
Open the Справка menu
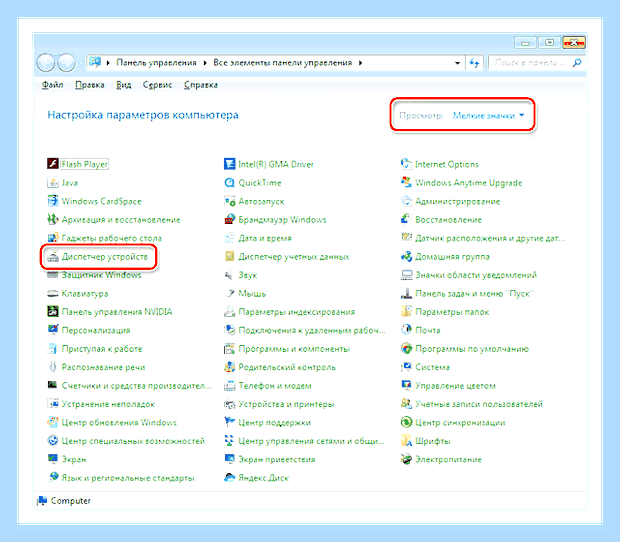(x=201, y=85)
